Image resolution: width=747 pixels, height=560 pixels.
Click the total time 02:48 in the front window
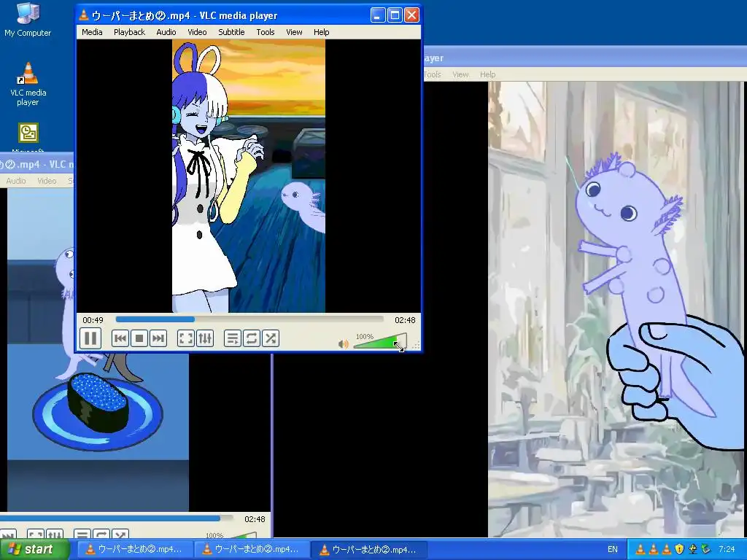click(x=405, y=320)
